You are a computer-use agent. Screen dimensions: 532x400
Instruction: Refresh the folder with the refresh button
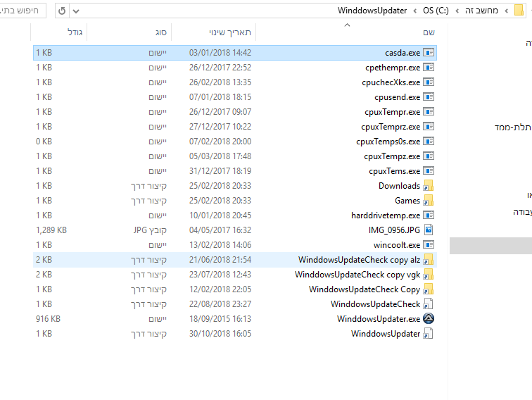point(62,11)
